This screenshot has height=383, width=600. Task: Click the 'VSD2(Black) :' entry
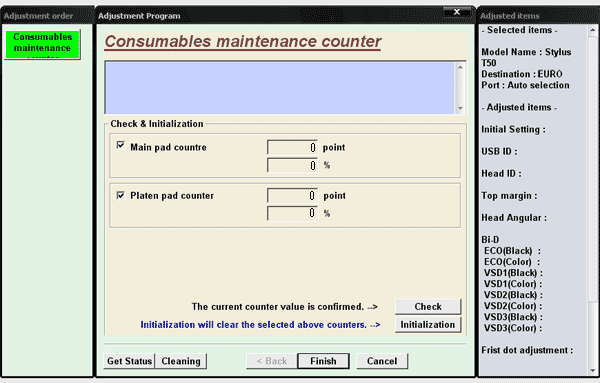pyautogui.click(x=513, y=295)
